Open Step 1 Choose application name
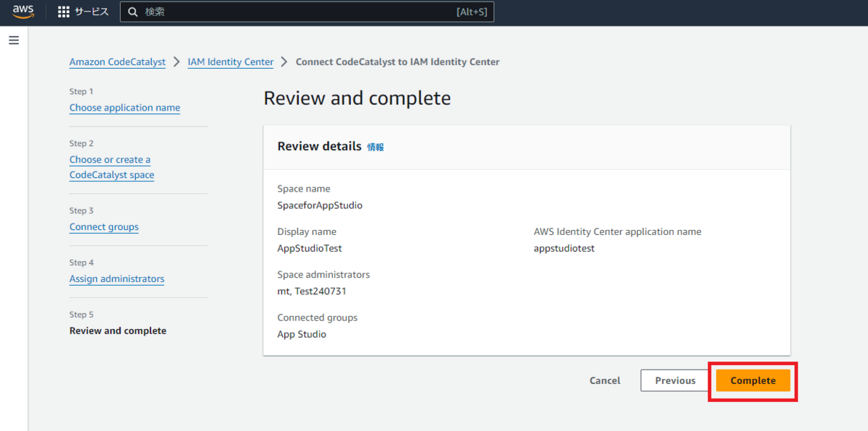Image resolution: width=868 pixels, height=431 pixels. pos(124,108)
